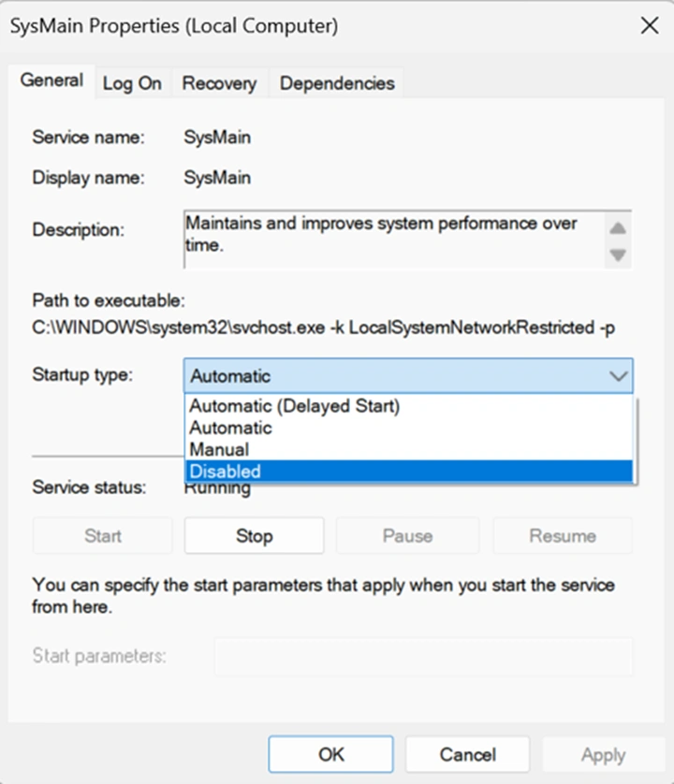Stop the SysMain service

254,536
